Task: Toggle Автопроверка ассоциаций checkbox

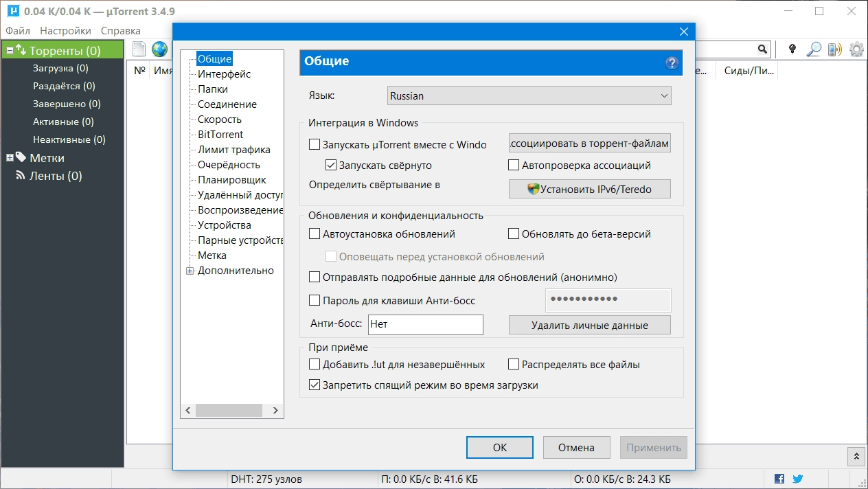Action: [x=514, y=165]
